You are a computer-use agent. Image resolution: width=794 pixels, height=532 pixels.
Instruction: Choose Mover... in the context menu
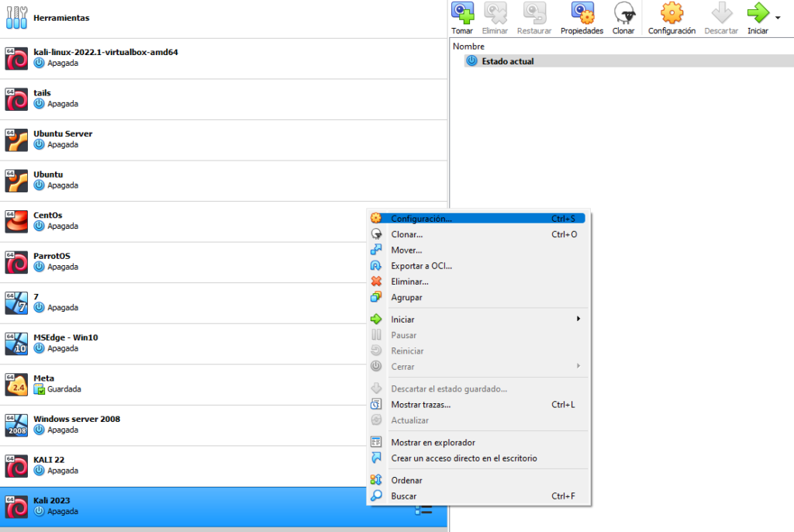point(477,250)
